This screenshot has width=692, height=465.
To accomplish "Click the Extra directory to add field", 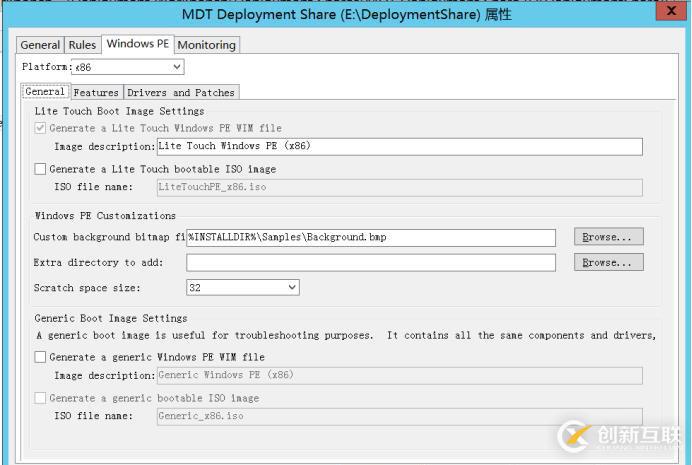I will click(x=371, y=263).
